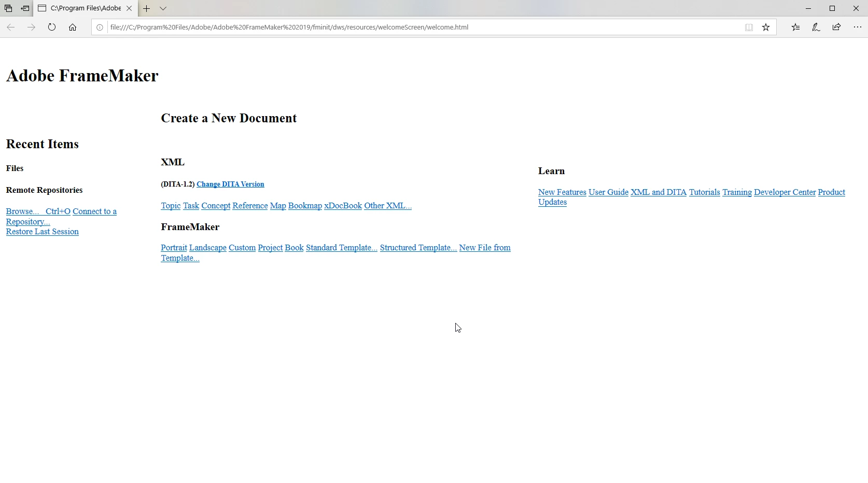Click the (DITA-1.2) version label

pyautogui.click(x=177, y=184)
